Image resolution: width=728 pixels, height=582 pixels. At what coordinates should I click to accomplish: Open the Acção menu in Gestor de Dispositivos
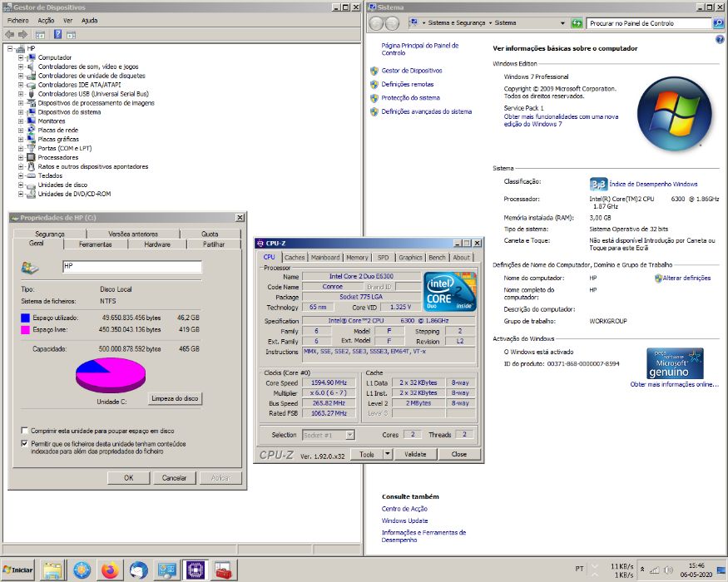point(46,21)
